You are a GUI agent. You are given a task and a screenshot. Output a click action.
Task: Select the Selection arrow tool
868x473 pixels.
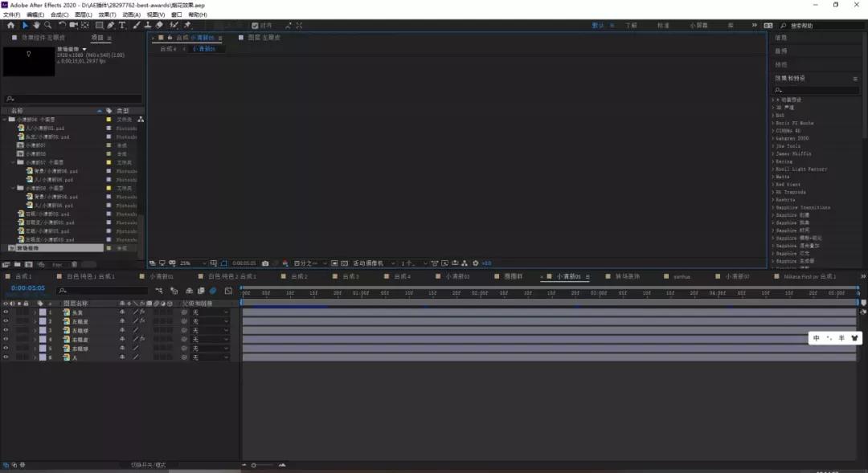pyautogui.click(x=25, y=26)
